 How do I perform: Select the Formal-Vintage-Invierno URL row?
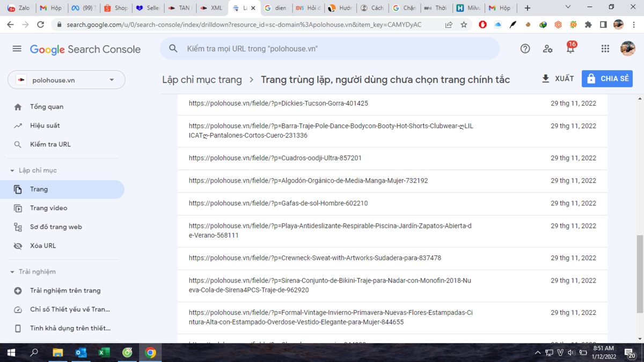click(x=392, y=317)
